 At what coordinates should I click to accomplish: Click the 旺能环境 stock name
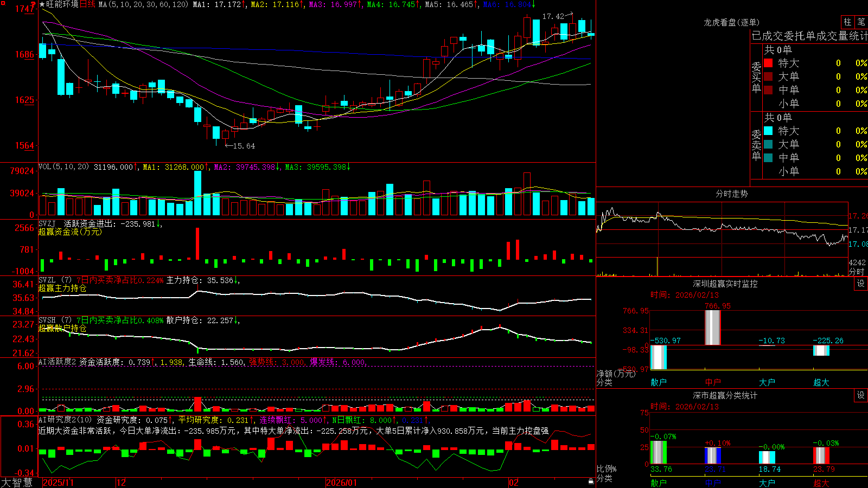tap(62, 4)
